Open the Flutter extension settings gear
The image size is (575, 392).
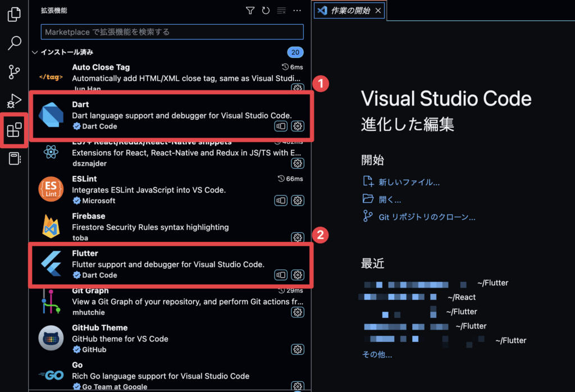[x=298, y=275]
